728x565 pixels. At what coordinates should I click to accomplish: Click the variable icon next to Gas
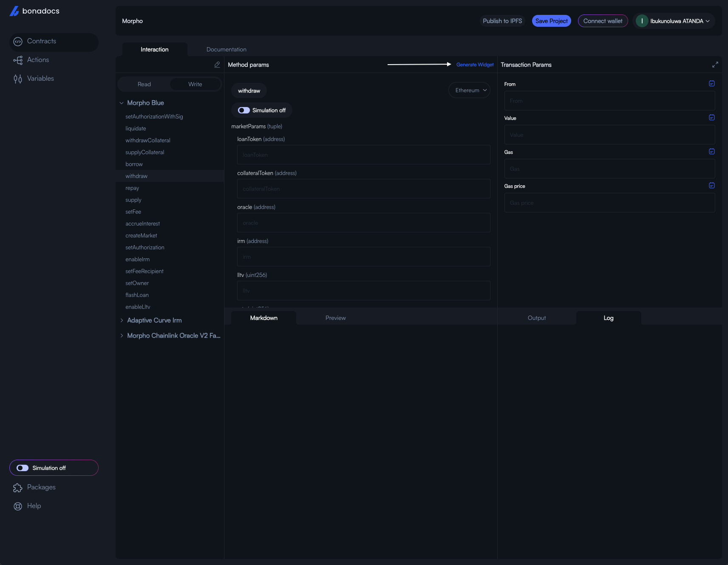click(712, 152)
